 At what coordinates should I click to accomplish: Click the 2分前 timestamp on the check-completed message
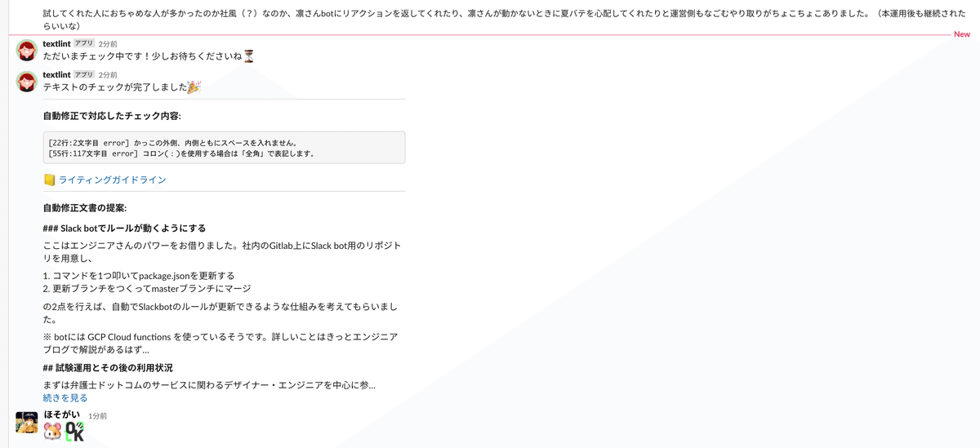pos(108,75)
